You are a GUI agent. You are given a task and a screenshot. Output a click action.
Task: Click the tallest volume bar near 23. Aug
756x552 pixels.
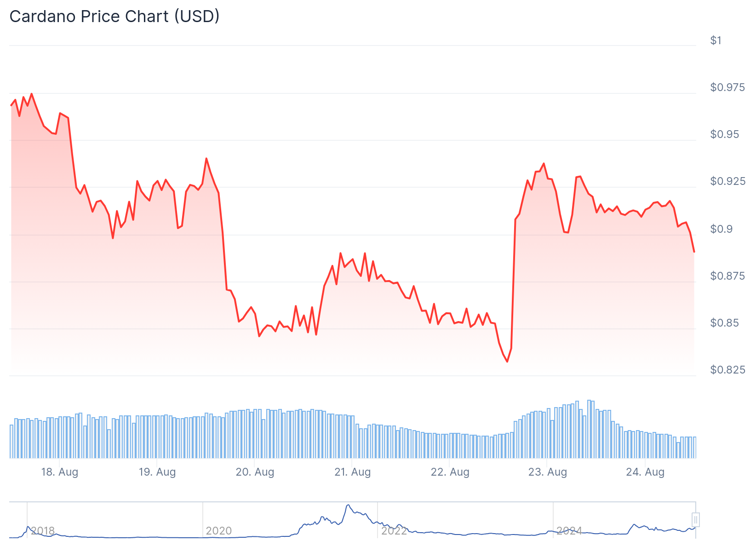(589, 429)
